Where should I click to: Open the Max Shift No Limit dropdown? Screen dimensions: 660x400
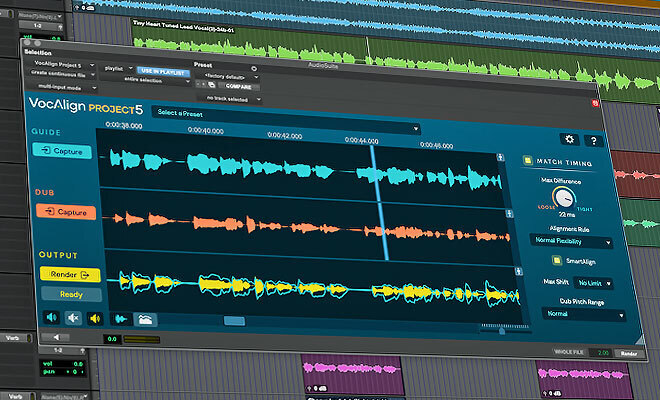pos(592,284)
